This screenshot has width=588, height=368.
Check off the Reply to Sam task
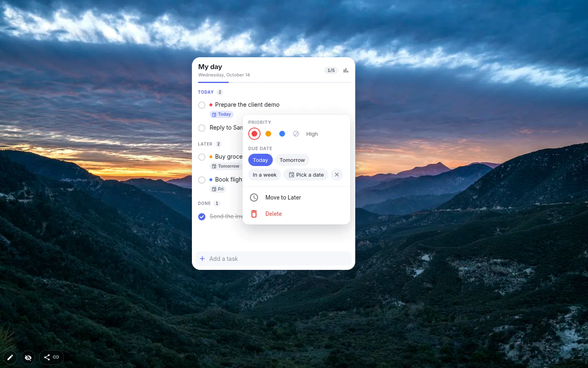pyautogui.click(x=202, y=128)
